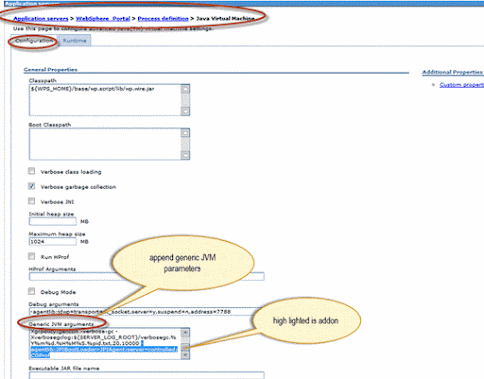Click Generic JVM arguments scrollbar down arrow
484x379 pixels.
185,355
